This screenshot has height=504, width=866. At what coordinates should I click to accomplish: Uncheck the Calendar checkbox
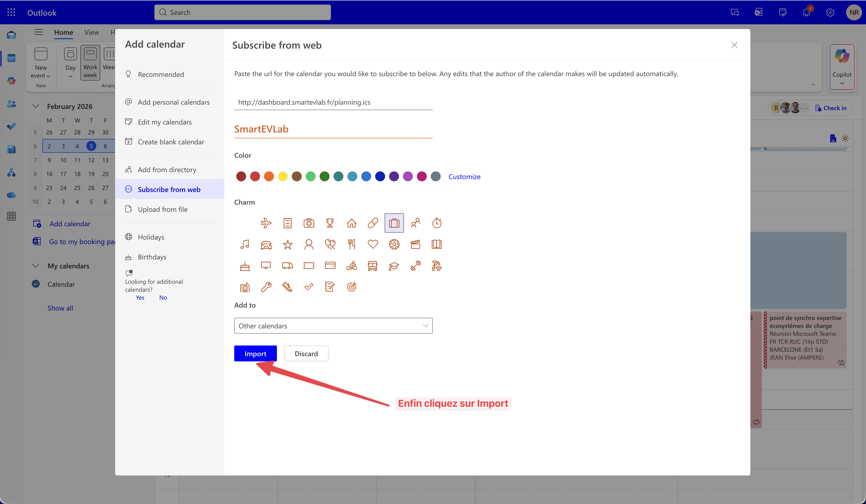[36, 284]
